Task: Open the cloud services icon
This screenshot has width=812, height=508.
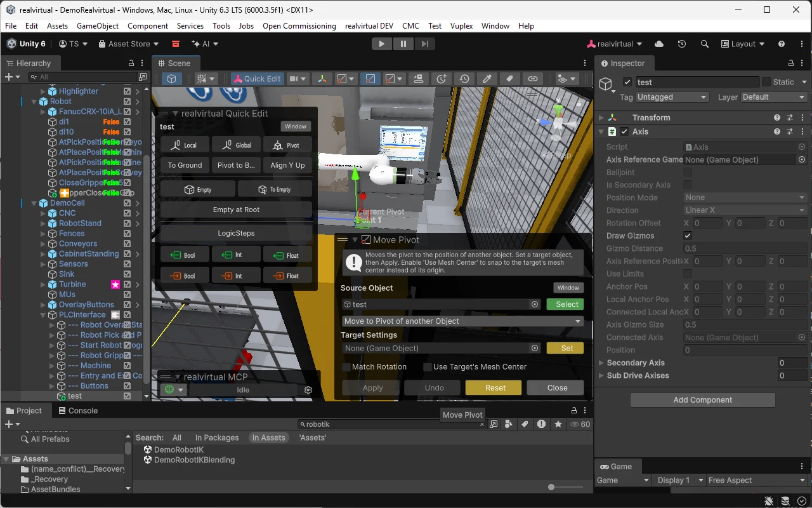Action: pos(659,44)
